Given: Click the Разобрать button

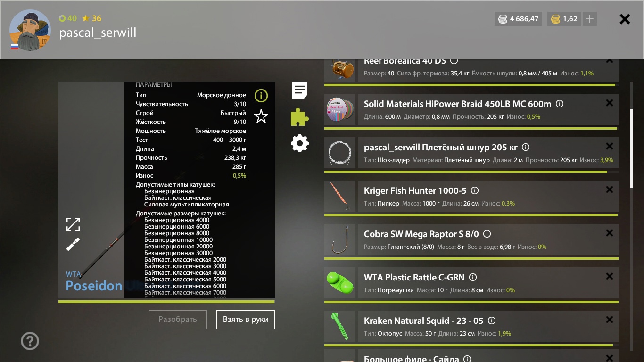Looking at the screenshot, I should click(x=178, y=319).
